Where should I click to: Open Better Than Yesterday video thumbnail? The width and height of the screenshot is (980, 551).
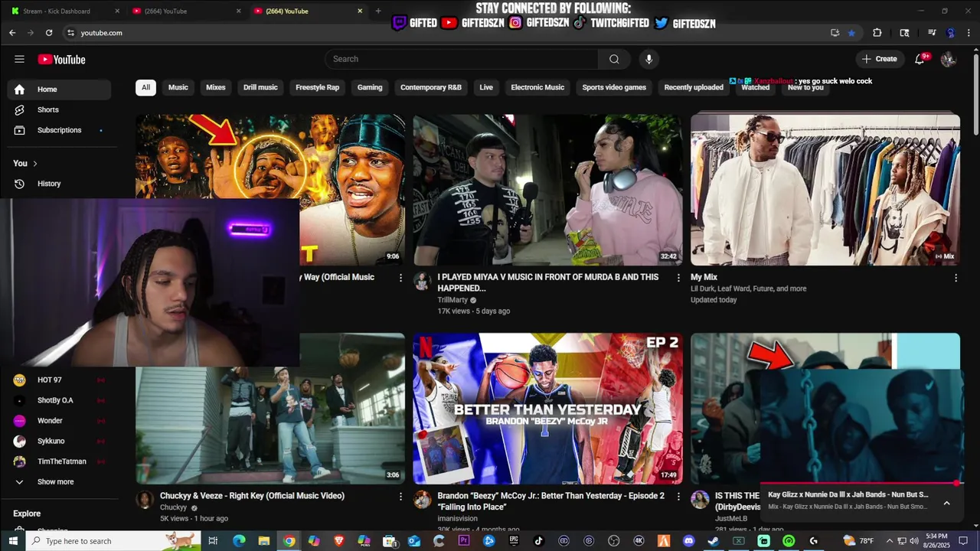point(548,409)
